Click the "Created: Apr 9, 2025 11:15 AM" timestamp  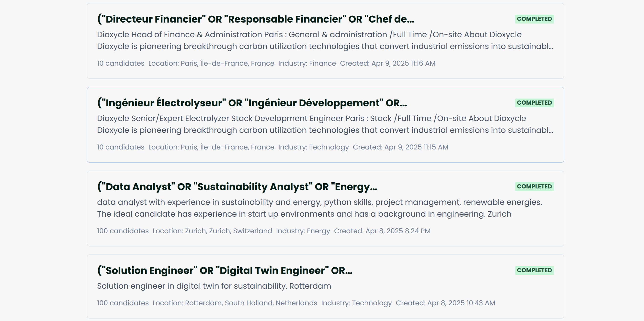pos(400,147)
